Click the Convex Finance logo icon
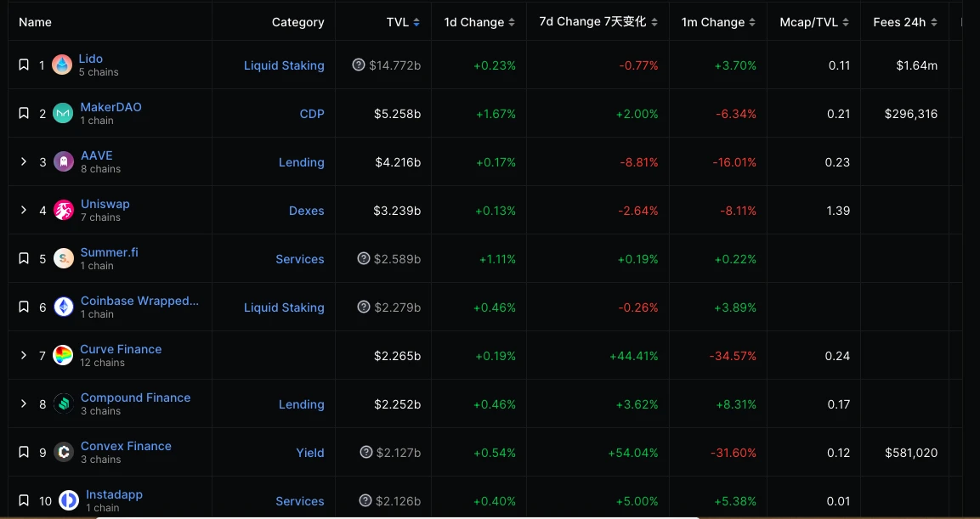Image resolution: width=980 pixels, height=519 pixels. (64, 453)
